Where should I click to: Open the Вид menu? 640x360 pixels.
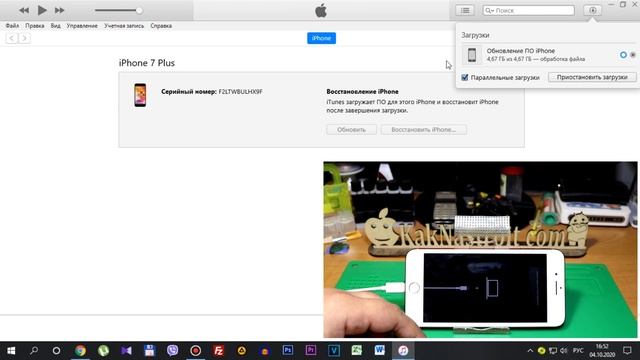pos(56,26)
